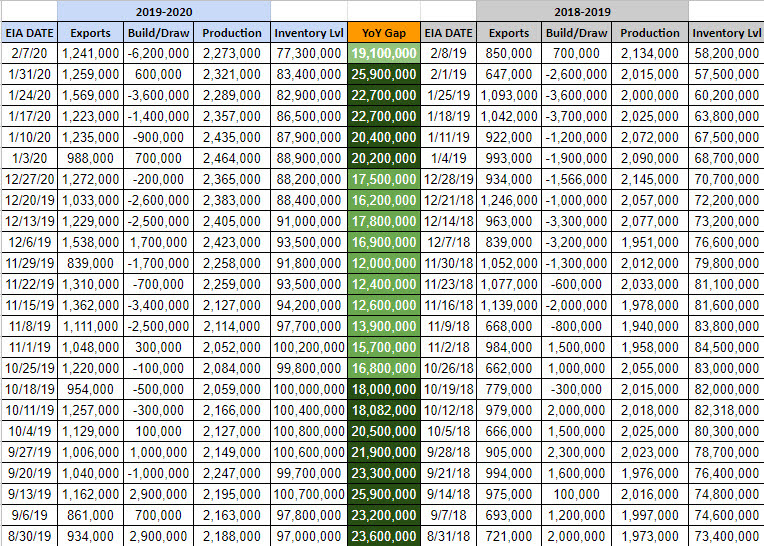Viewport: 764px width, 546px height.
Task: Click inventory value 82,318,000
Action: (726, 410)
